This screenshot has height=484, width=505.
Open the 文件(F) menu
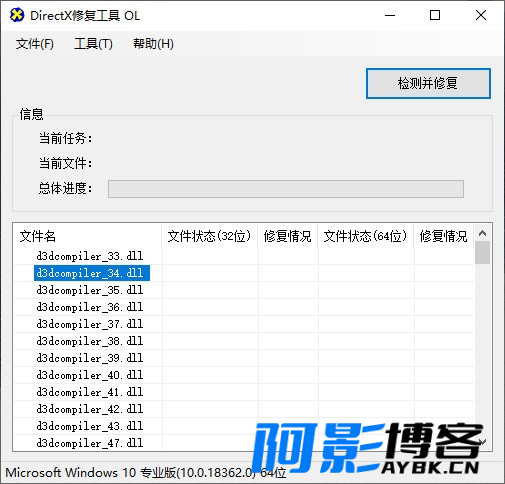pyautogui.click(x=35, y=44)
